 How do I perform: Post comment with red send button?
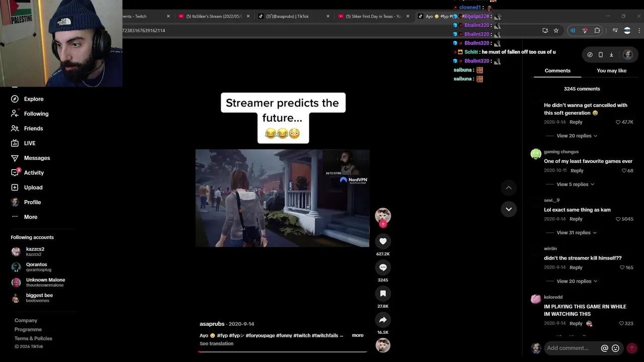632,348
